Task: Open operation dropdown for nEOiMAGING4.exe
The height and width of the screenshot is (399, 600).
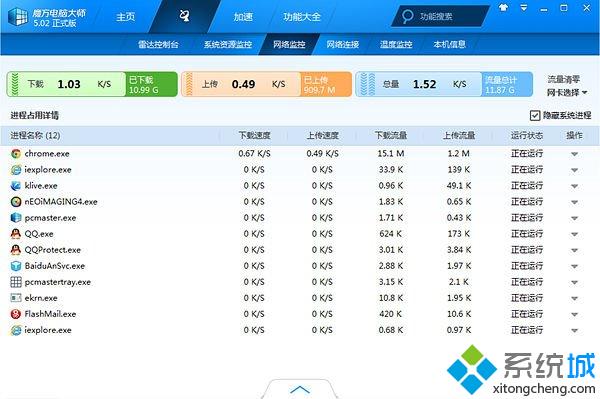Action: 574,202
